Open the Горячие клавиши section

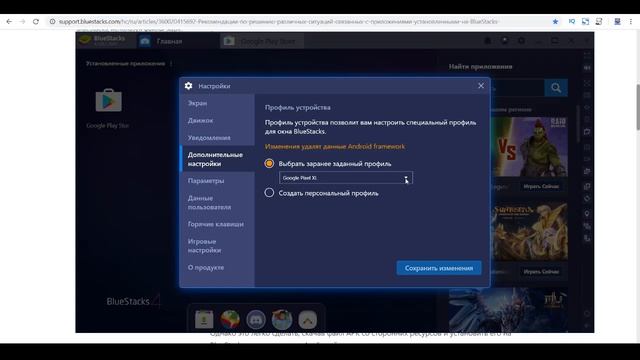click(217, 224)
